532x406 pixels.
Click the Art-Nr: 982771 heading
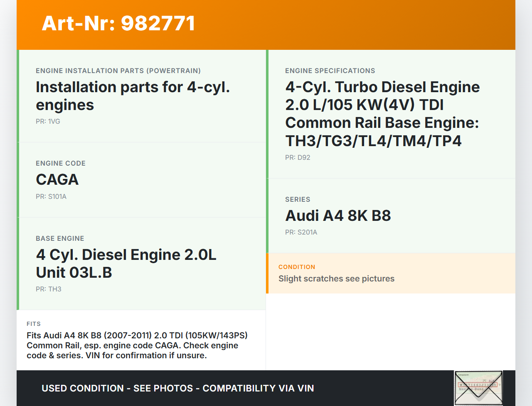tap(118, 23)
